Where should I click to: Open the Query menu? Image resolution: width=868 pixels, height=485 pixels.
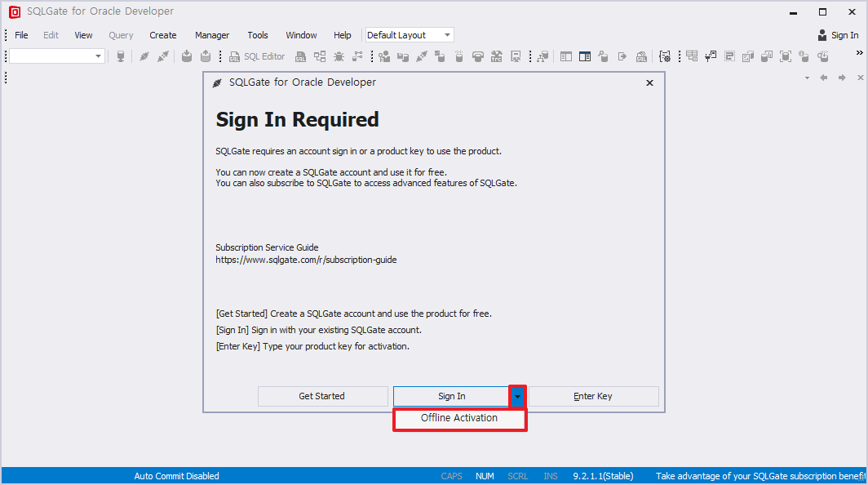(121, 35)
